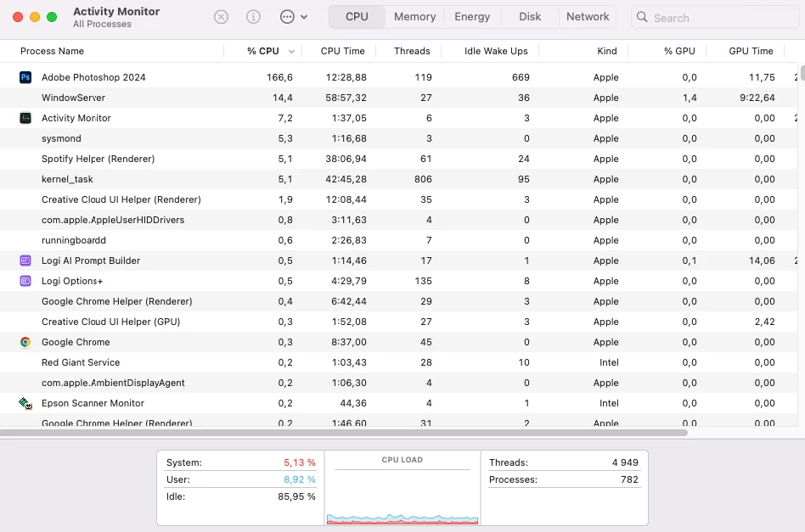Toggle sort direction chevron on % CPU
This screenshot has width=805, height=532.
pos(291,51)
